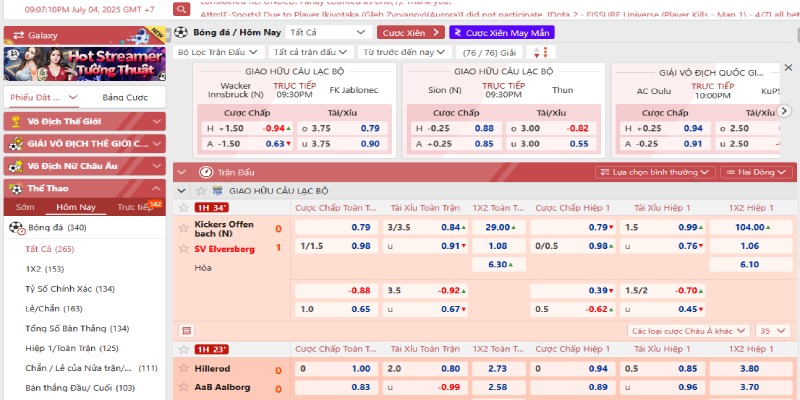Screen dimensions: 800x400
Task: Favorite SV Elversberg team star
Action: click(184, 248)
